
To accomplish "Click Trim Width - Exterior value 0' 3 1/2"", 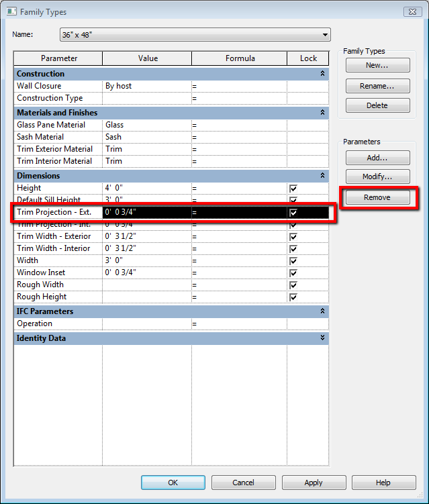I will coord(146,237).
